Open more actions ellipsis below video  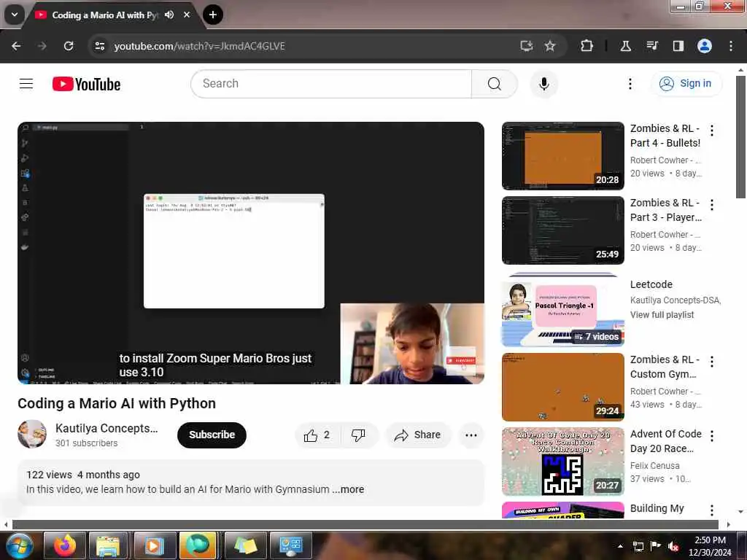[471, 435]
